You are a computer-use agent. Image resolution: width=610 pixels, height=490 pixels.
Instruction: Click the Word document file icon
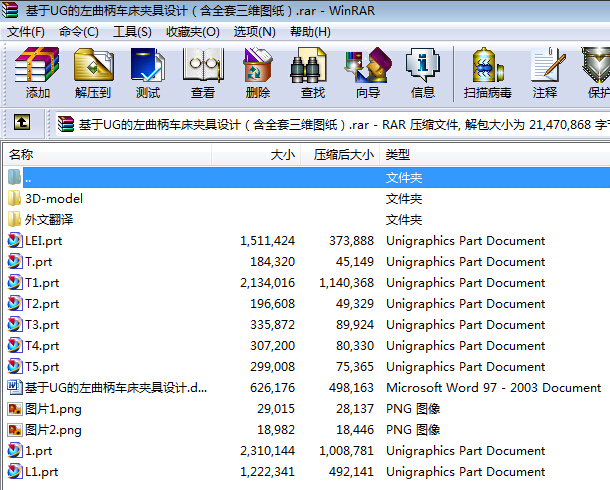(x=15, y=387)
